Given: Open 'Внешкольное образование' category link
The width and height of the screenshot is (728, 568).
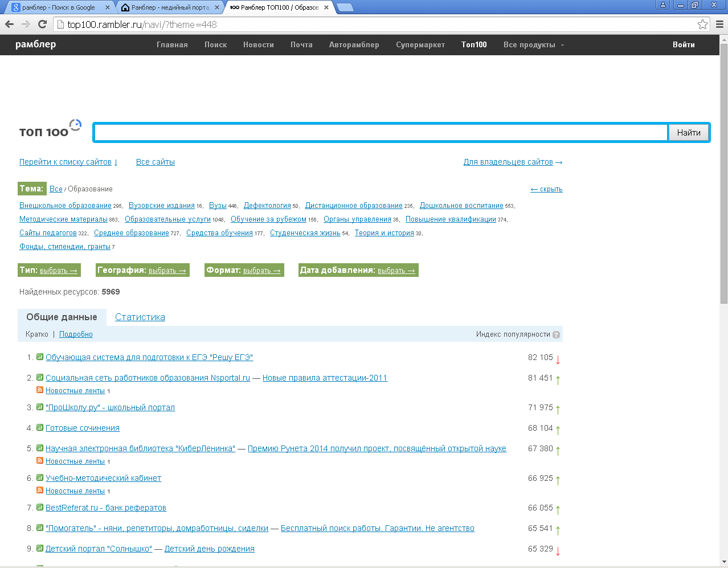Looking at the screenshot, I should click(66, 205).
